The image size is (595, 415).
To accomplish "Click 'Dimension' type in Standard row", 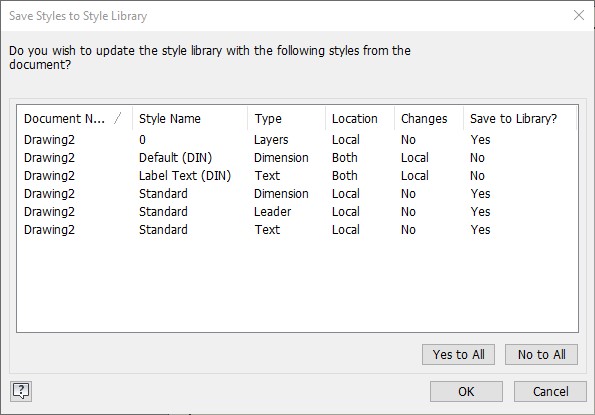I will click(x=281, y=193).
